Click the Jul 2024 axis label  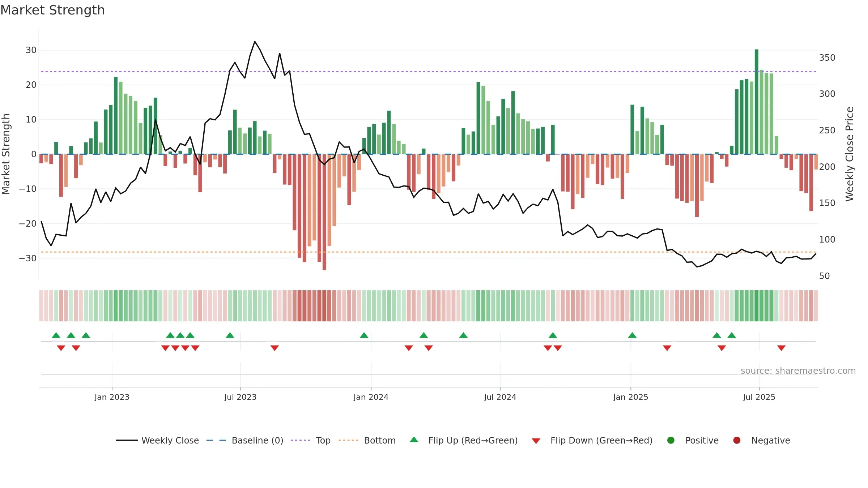pos(500,397)
